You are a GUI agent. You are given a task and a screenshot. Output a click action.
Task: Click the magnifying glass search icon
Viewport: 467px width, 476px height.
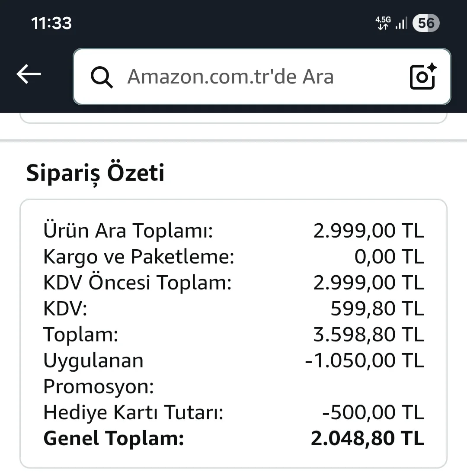(x=102, y=77)
